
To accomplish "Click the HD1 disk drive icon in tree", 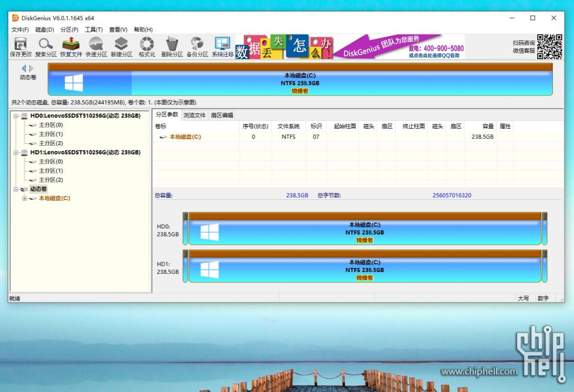I will click(x=25, y=153).
